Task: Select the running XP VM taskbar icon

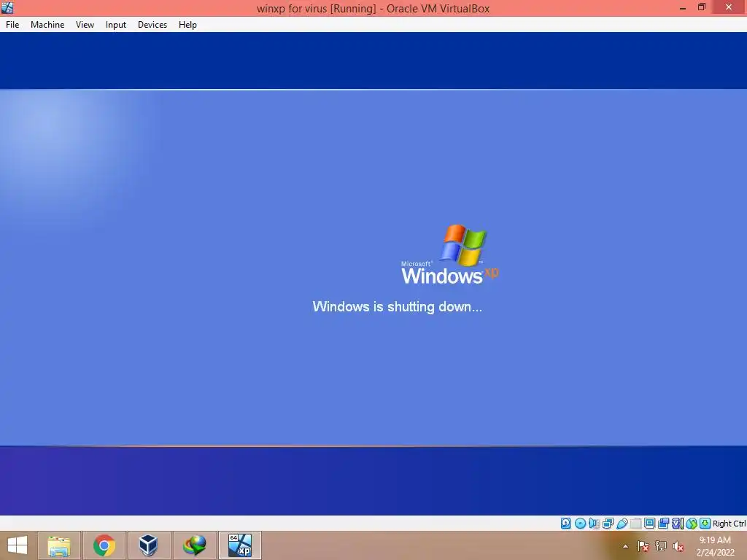Action: pos(239,545)
